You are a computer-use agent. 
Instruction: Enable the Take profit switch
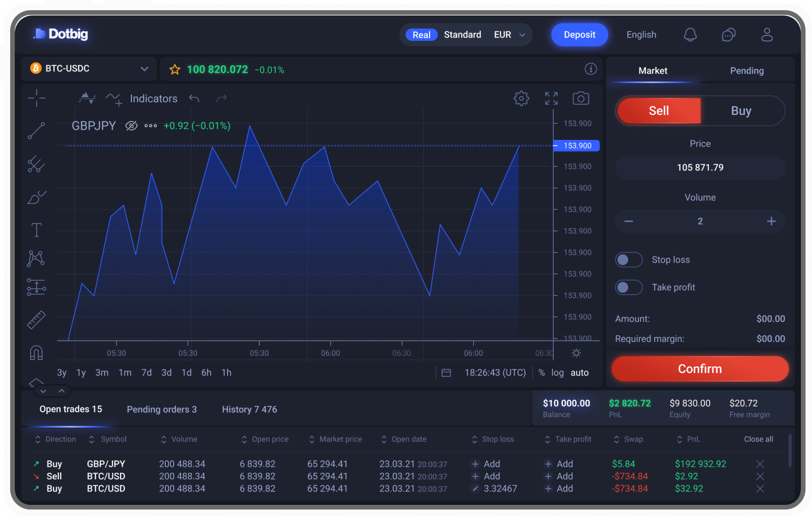(x=629, y=288)
